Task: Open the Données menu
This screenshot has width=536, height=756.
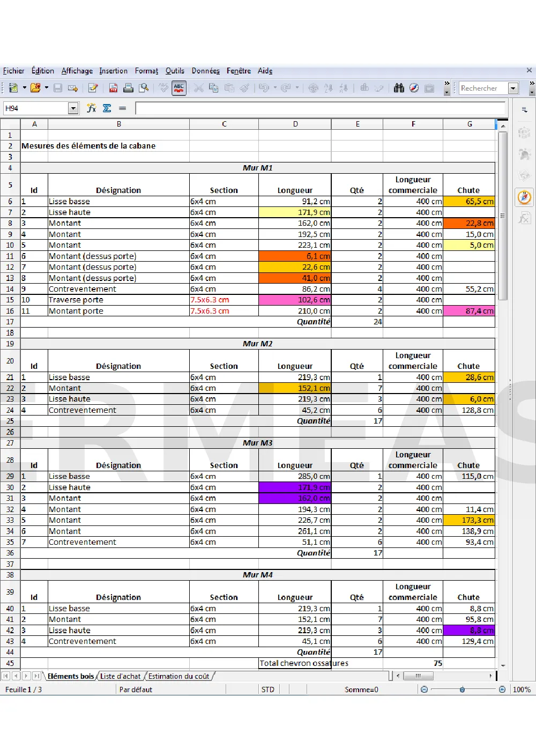Action: pos(205,71)
